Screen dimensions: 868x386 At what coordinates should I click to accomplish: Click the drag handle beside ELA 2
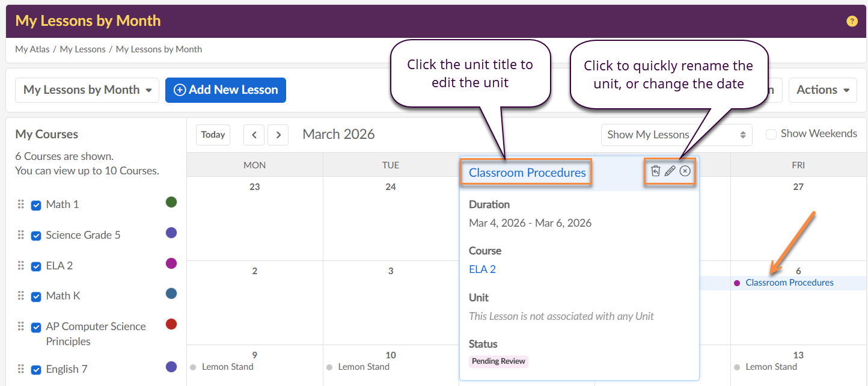click(x=21, y=265)
